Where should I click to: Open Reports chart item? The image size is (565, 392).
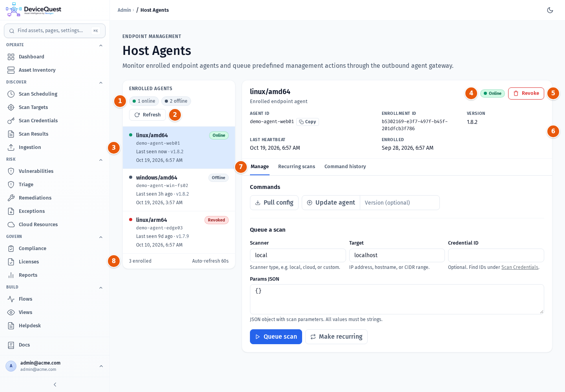tap(55, 275)
